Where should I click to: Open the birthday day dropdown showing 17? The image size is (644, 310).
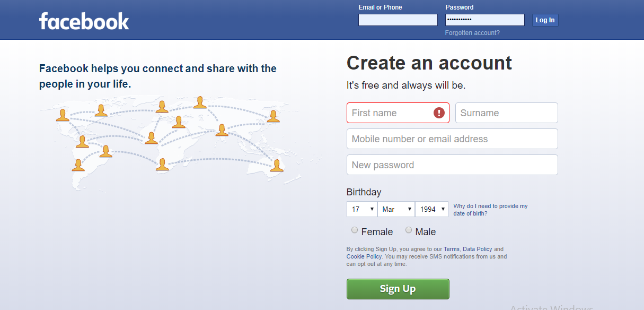point(361,209)
